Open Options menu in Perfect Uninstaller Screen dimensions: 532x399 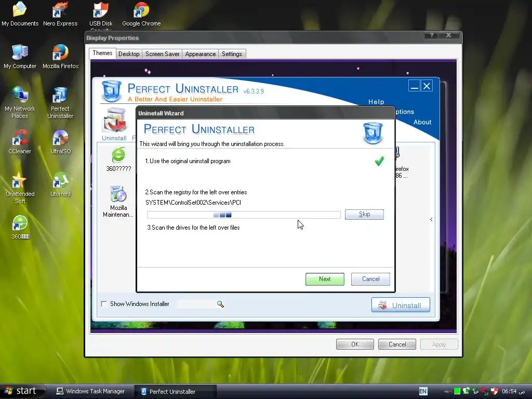coord(405,112)
